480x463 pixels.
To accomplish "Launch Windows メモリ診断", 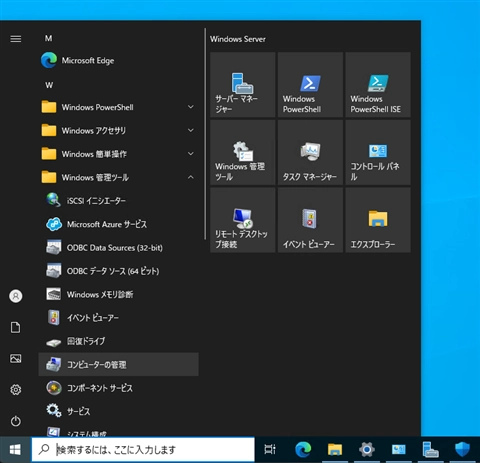I will [119, 294].
